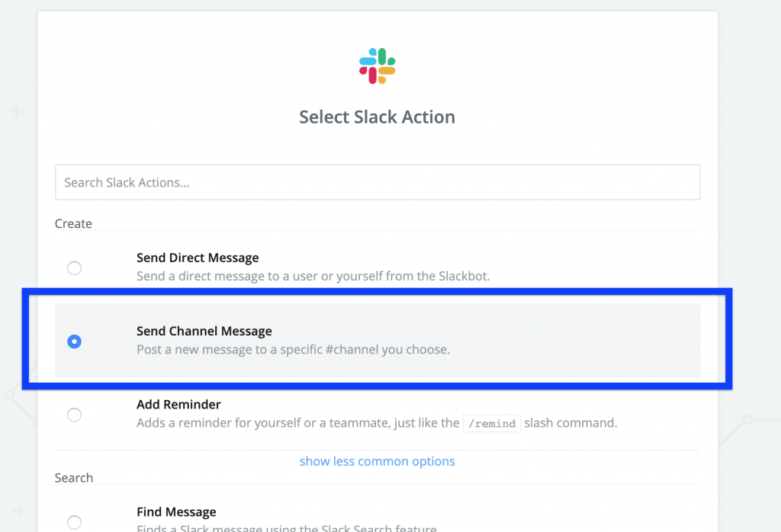Select the Send Channel Message radio button
The image size is (781, 532).
[74, 341]
